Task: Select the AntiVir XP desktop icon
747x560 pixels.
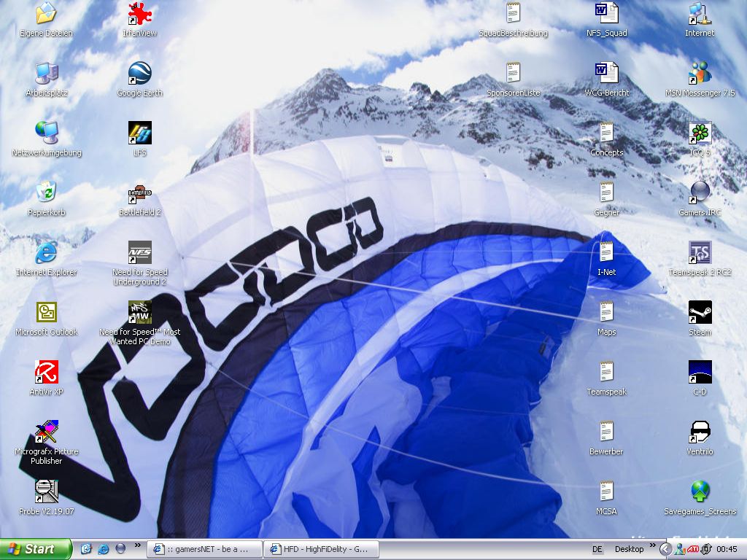Action: (x=46, y=373)
